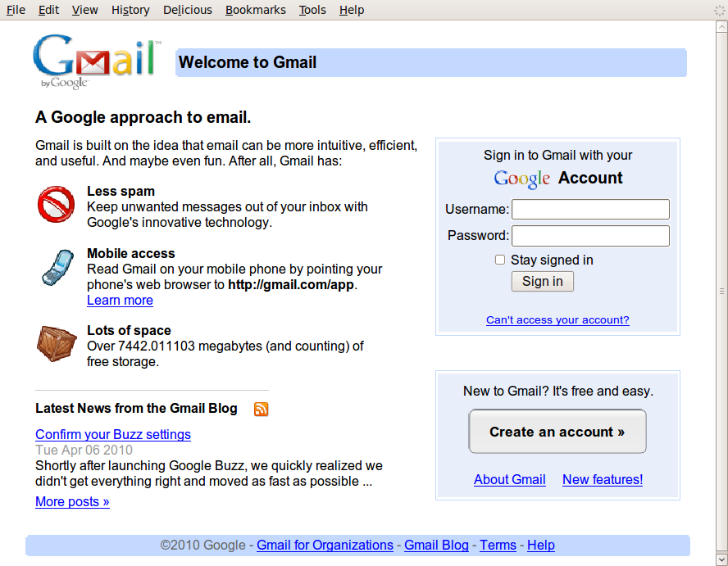This screenshot has height=566, width=728.
Task: Click the Google logo in the sign-in panel
Action: pos(521,178)
